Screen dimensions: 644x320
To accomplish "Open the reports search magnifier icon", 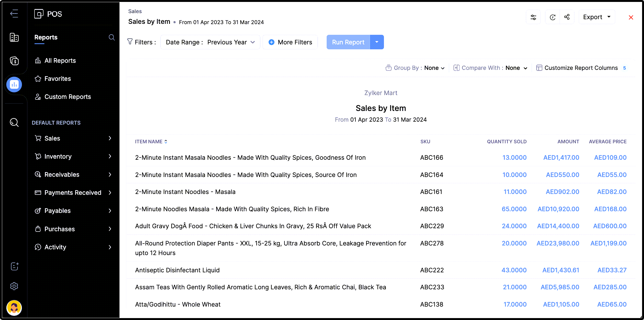I will click(112, 37).
